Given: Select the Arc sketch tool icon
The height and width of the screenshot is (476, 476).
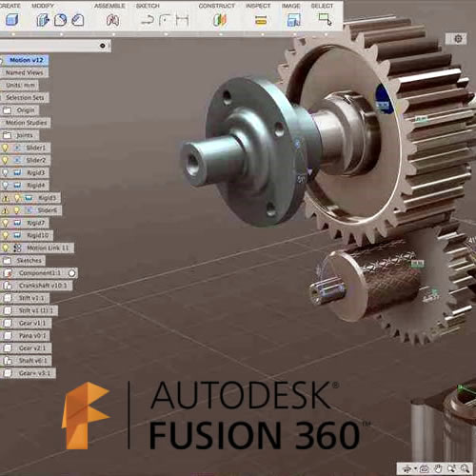Looking at the screenshot, I should pos(165,21).
